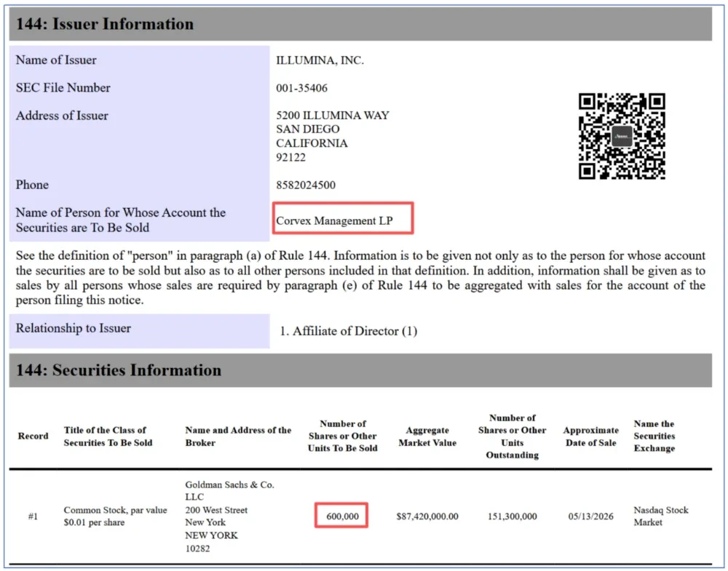Viewport: 728px width, 571px height.
Task: Click the 05/13/2026 sale date cell
Action: pyautogui.click(x=590, y=516)
